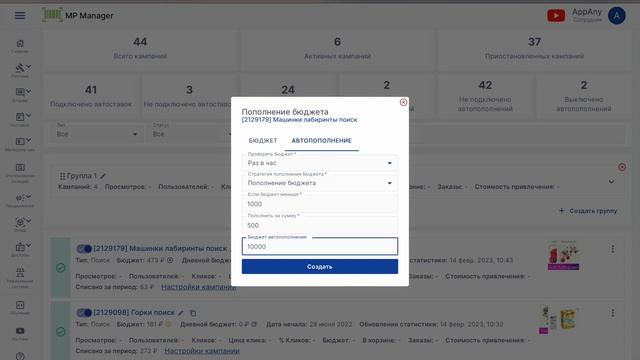The height and width of the screenshot is (360, 640).
Task: Click the 44 Всего кампаний card
Action: (140, 48)
